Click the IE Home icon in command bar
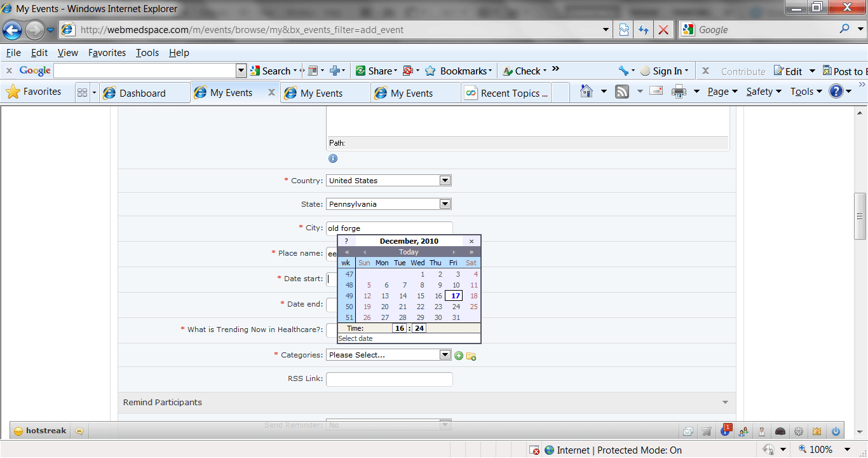This screenshot has height=458, width=868. coord(587,92)
